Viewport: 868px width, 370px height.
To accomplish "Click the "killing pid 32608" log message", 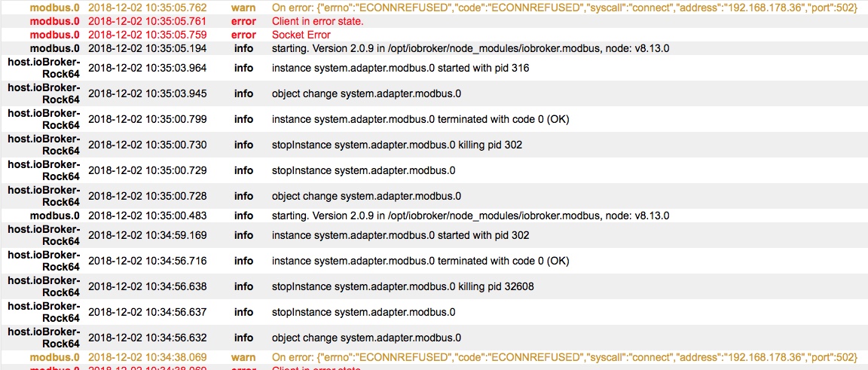I will point(402,286).
